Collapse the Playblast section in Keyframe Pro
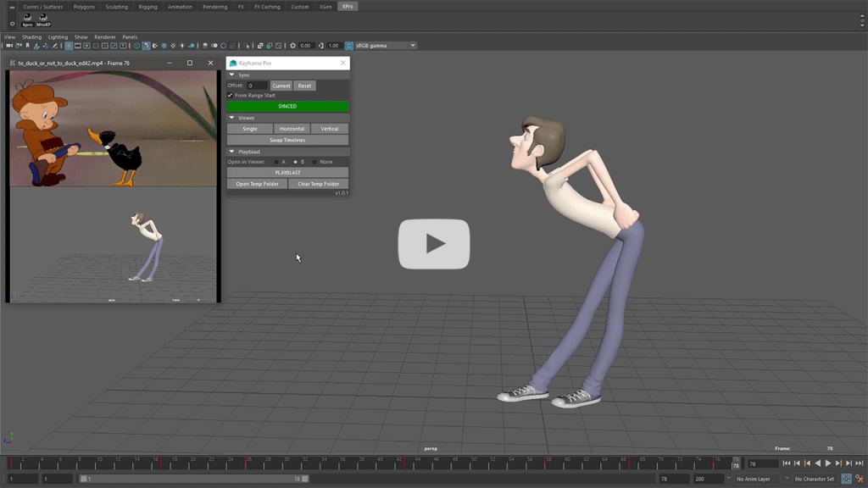This screenshot has height=488, width=868. (231, 151)
